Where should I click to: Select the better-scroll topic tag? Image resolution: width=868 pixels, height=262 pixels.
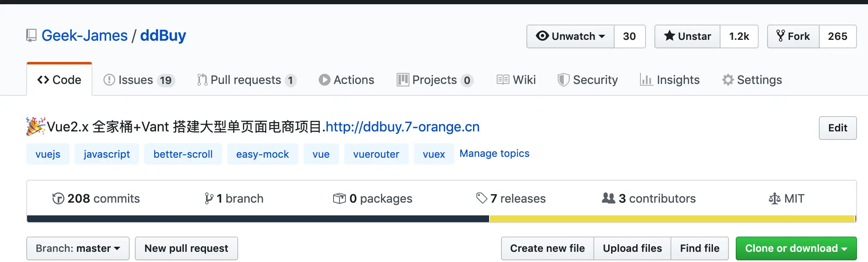(x=183, y=154)
